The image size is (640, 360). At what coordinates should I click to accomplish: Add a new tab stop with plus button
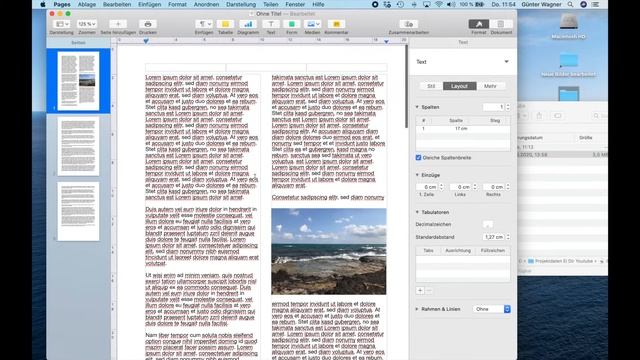[420, 291]
